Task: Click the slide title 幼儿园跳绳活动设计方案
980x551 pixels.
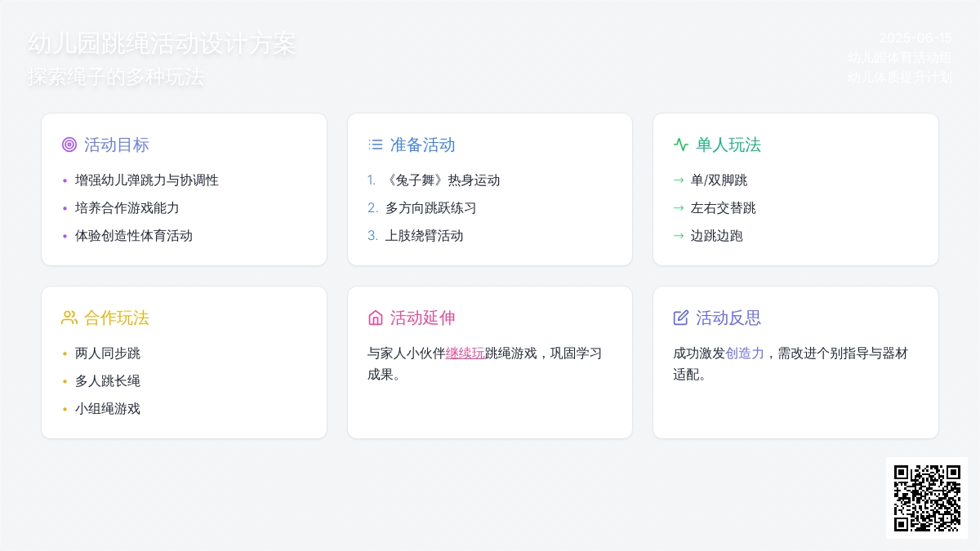Action: (x=162, y=43)
